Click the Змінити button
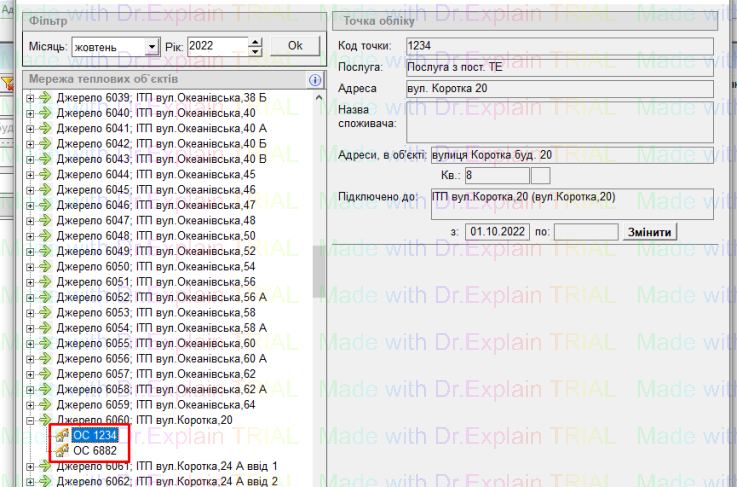Screen dimensions: 737x487 click(649, 231)
